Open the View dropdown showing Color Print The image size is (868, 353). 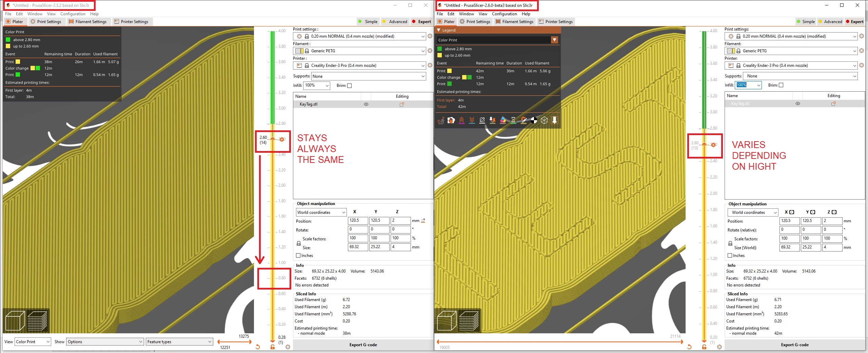[33, 342]
